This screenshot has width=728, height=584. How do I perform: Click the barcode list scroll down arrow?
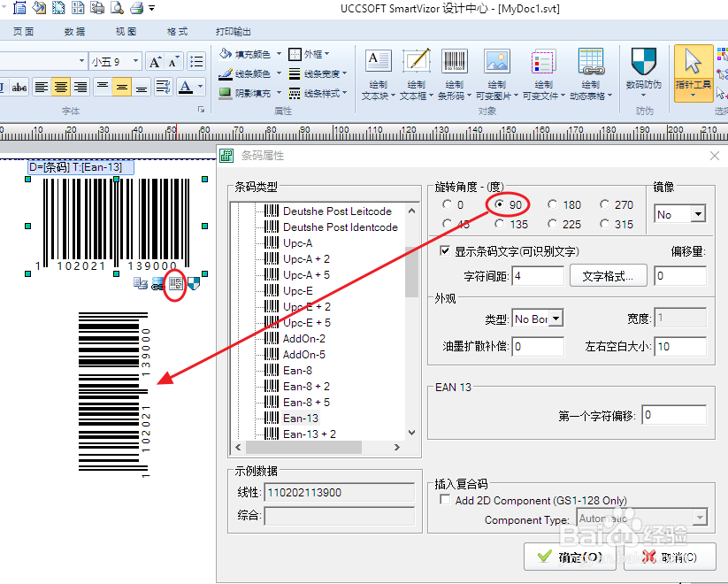411,433
